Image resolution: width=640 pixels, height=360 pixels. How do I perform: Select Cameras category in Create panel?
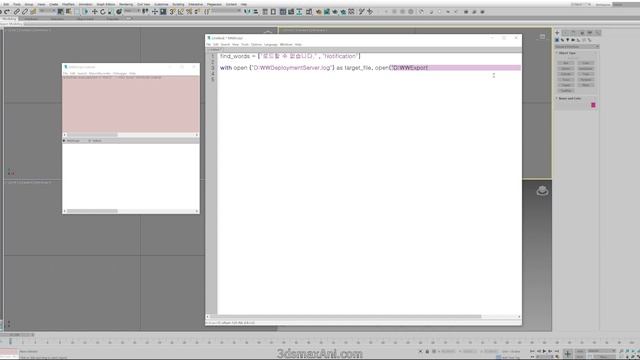573,40
